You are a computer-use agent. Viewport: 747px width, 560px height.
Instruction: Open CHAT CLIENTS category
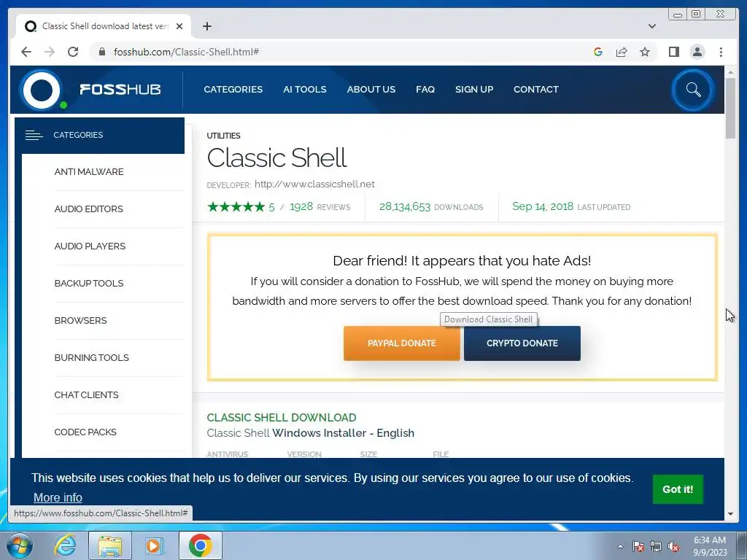(x=86, y=394)
